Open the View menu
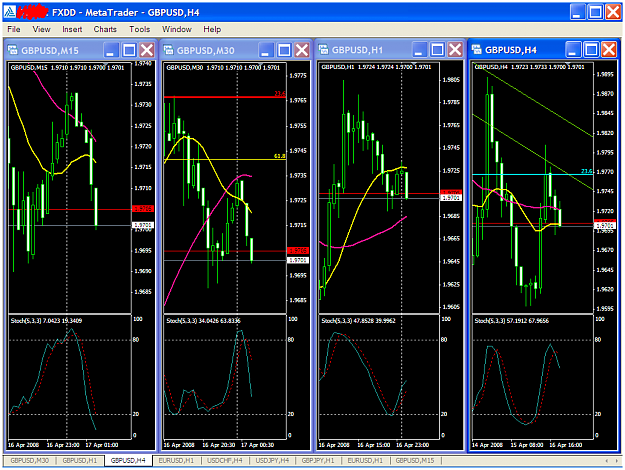This screenshot has height=470, width=625. (x=41, y=29)
